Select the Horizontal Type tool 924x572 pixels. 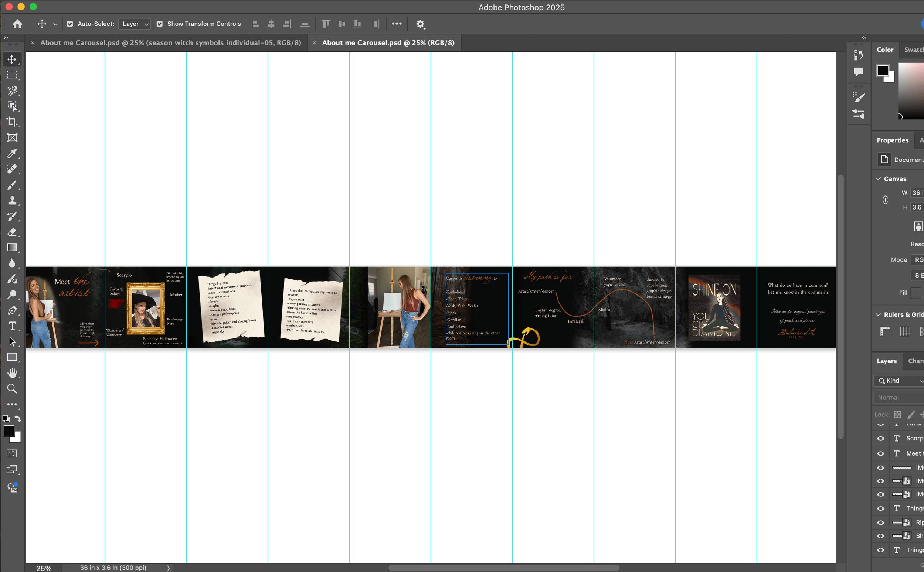click(x=12, y=326)
